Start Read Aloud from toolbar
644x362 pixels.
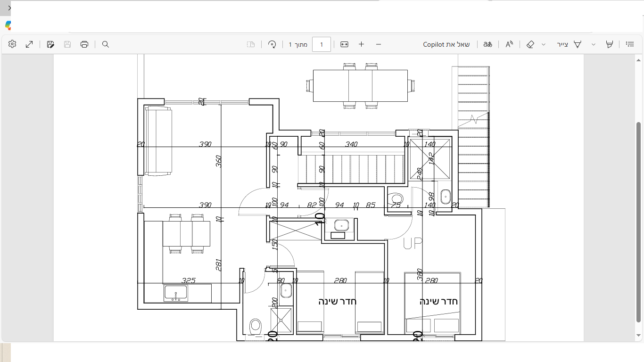click(x=509, y=44)
